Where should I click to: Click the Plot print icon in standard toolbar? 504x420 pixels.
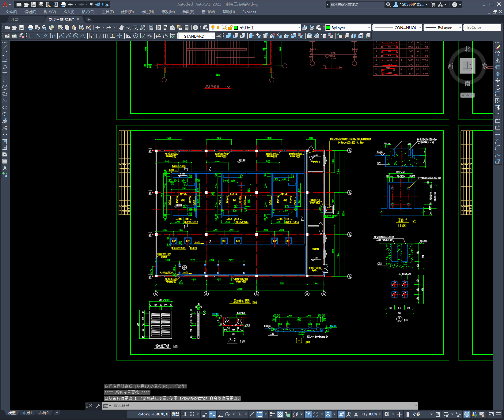pos(30,28)
